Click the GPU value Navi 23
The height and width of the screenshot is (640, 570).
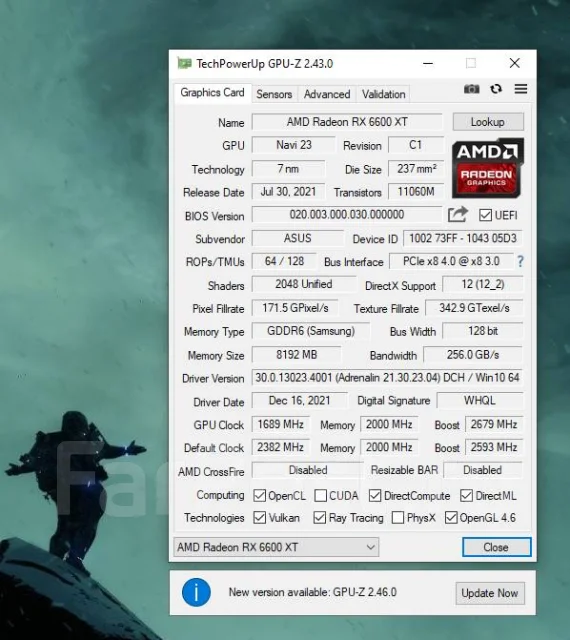click(x=294, y=145)
